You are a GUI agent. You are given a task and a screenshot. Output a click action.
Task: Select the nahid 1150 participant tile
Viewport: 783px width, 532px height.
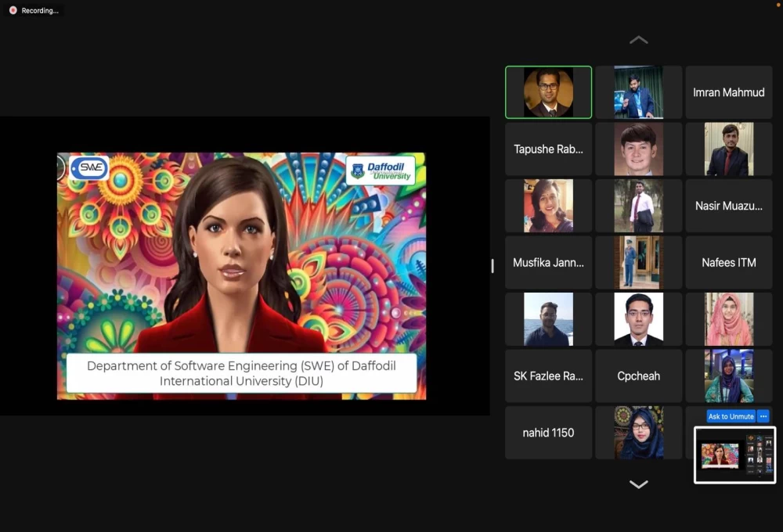(548, 433)
